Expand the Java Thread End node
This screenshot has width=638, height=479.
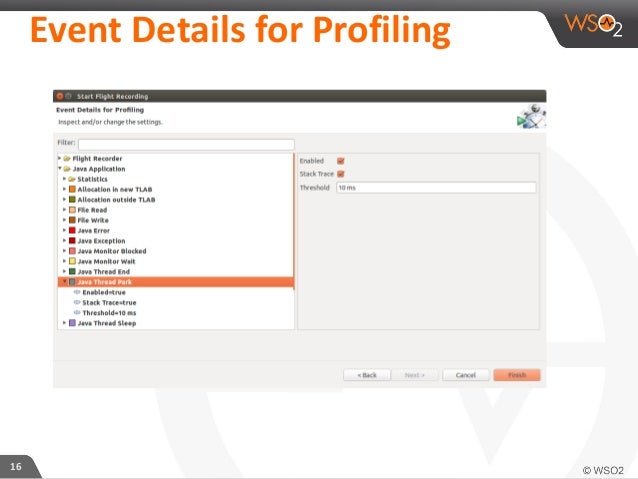coord(64,271)
